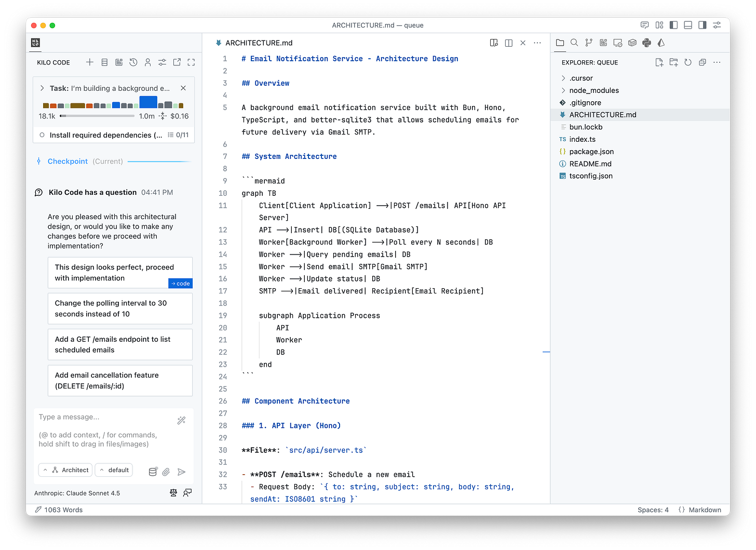
Task: Open the Extensions view in right sidebar
Action: pos(603,43)
